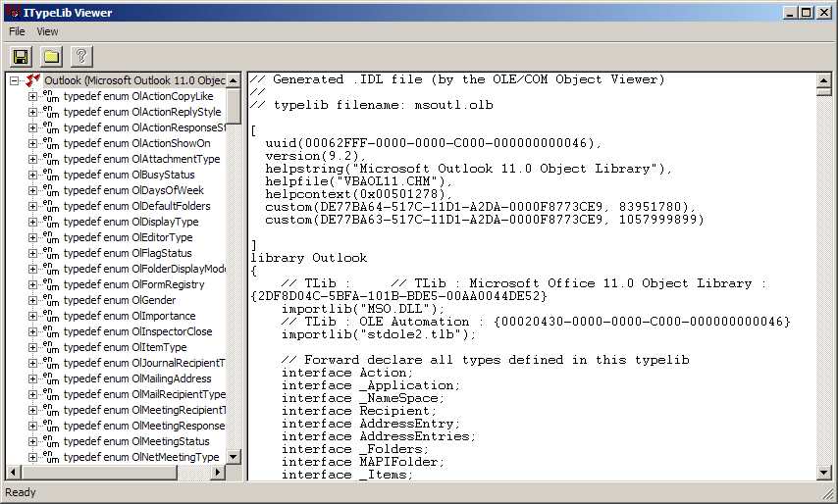Click the Outlook library root node icon
This screenshot has width=838, height=504.
[x=32, y=80]
